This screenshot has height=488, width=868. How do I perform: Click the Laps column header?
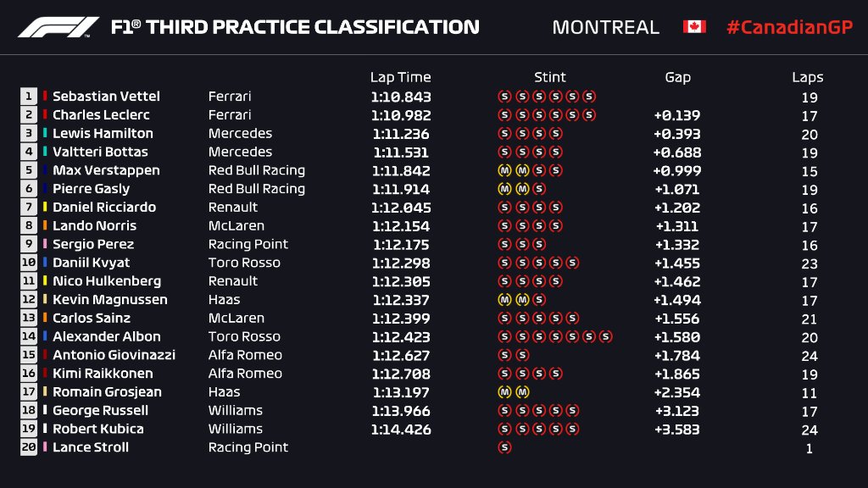808,77
